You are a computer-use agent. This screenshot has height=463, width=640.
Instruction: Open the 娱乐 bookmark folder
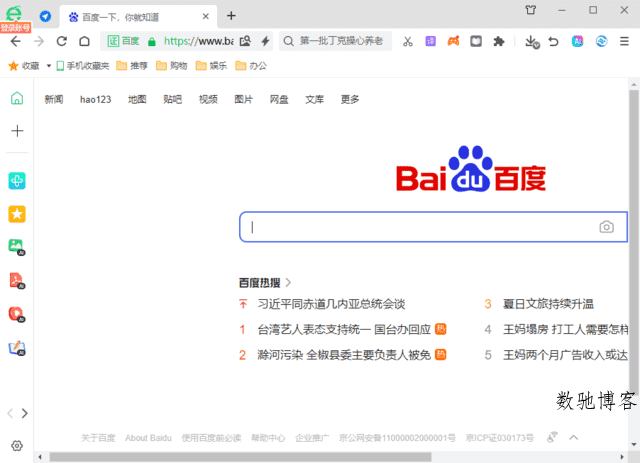[x=211, y=66]
